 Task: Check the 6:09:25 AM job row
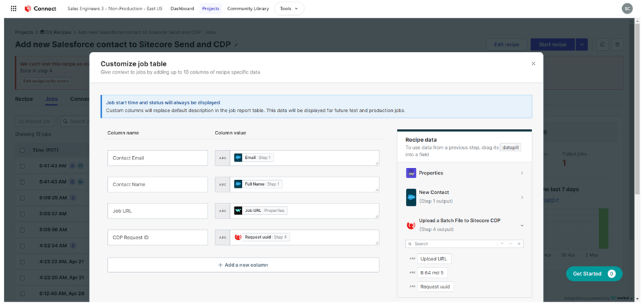point(23,198)
